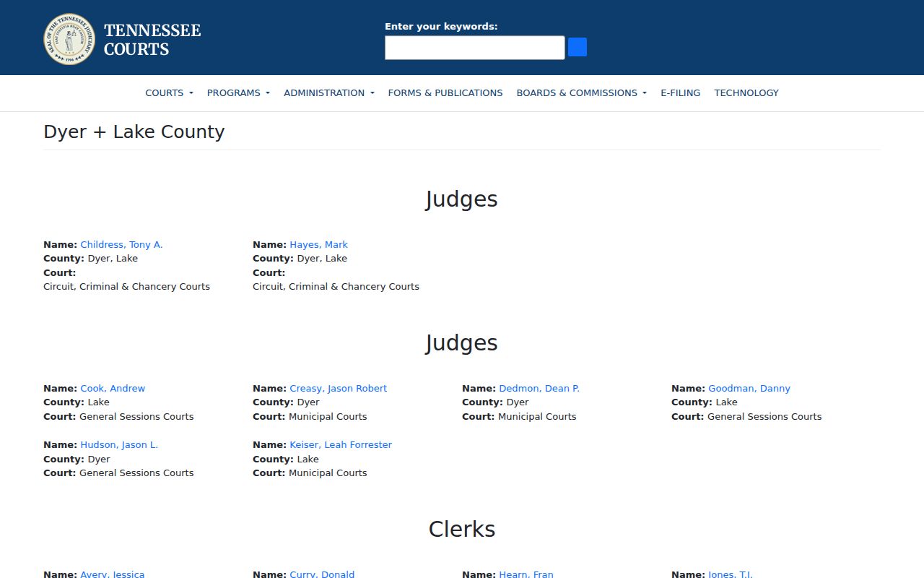Click the blue search submit button
Viewport: 924px width, 578px height.
(577, 48)
